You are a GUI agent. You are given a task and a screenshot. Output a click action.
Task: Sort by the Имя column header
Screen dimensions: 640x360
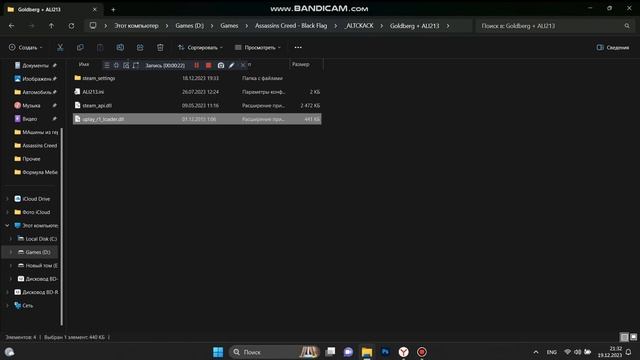pos(84,64)
